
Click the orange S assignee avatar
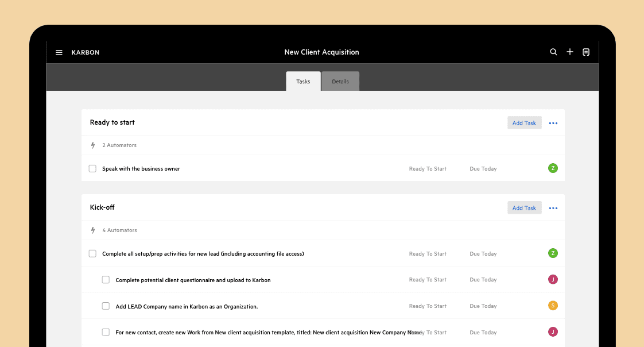click(553, 306)
